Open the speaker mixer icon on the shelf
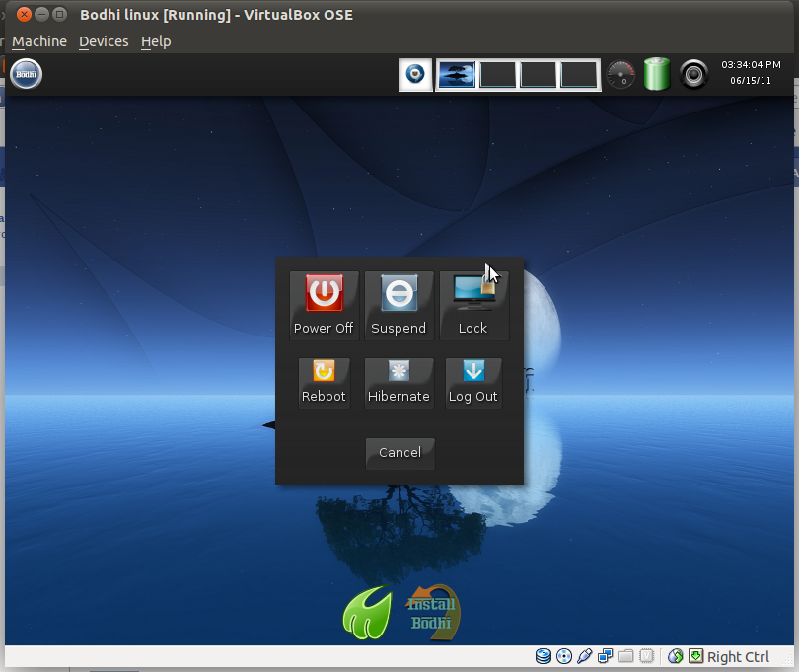Screen dimensions: 799x672 pyautogui.click(x=692, y=74)
